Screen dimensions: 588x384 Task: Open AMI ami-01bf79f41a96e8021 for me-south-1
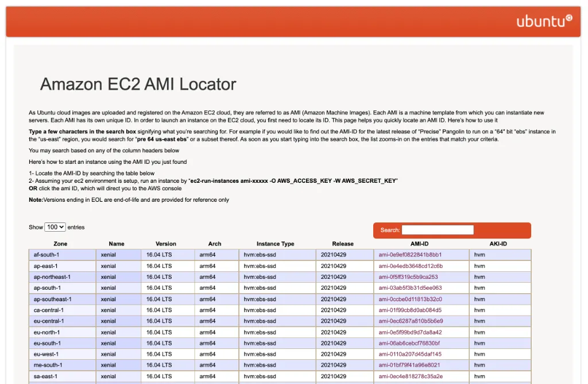(x=411, y=365)
